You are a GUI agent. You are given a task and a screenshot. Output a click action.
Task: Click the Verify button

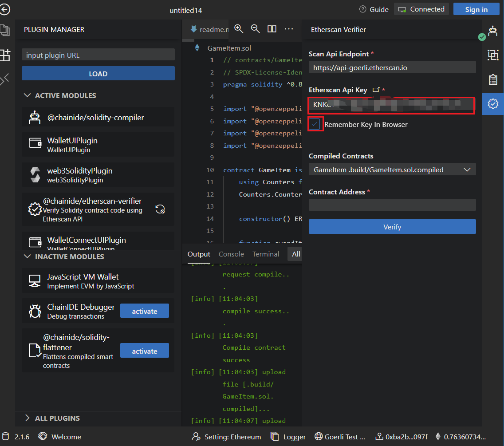(392, 227)
